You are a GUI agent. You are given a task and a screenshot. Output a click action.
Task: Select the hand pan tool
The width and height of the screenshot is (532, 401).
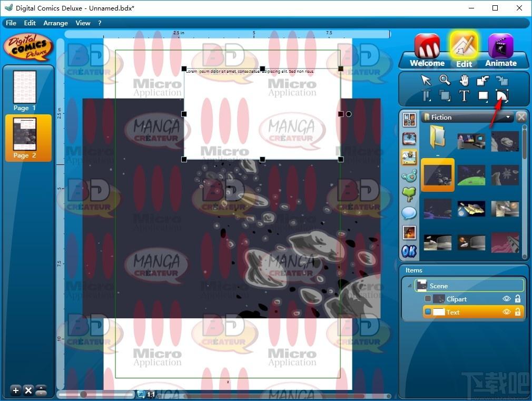[x=464, y=81]
